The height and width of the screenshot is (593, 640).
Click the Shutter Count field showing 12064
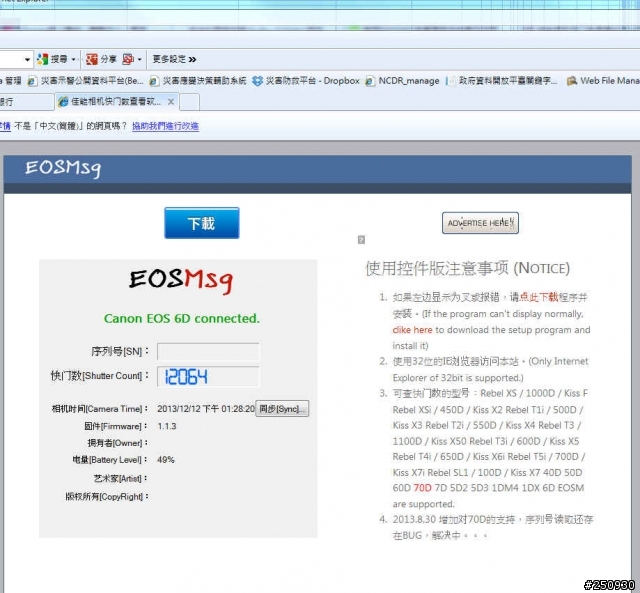click(208, 376)
